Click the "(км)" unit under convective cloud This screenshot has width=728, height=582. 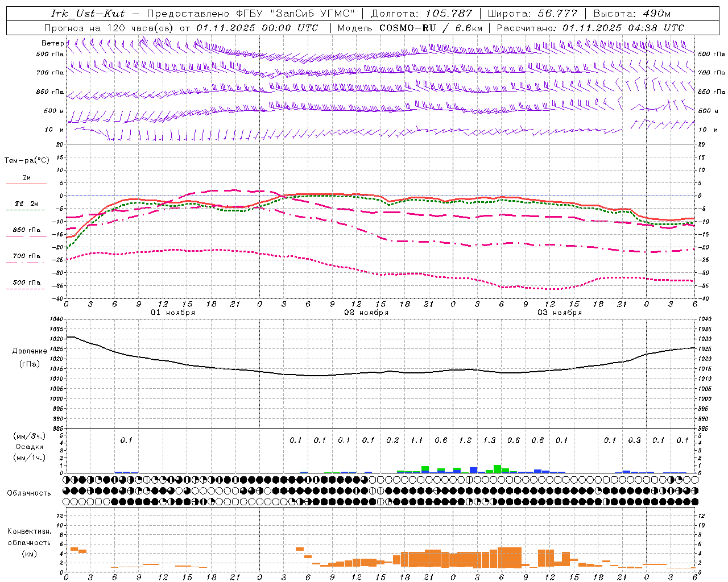coord(30,554)
